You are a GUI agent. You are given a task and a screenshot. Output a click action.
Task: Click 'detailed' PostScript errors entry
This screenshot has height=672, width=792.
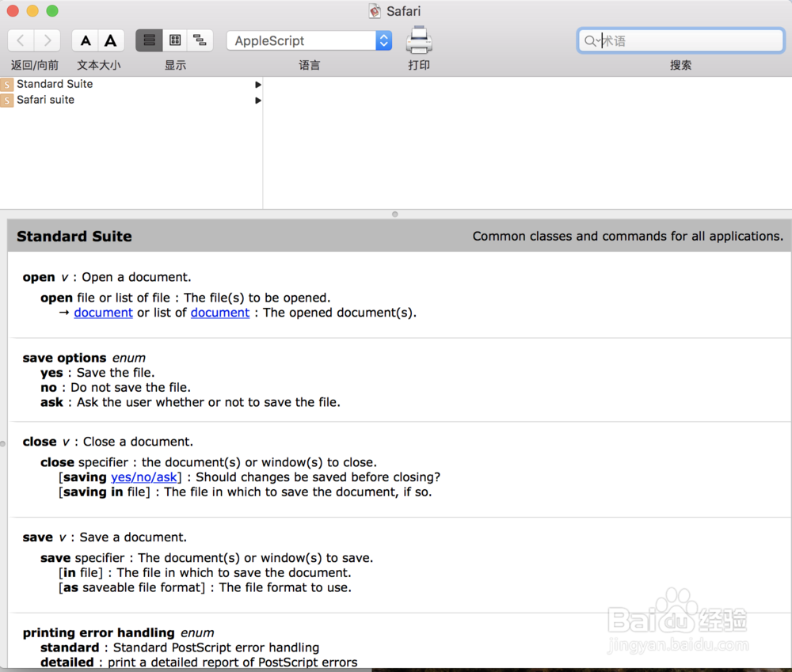(199, 663)
